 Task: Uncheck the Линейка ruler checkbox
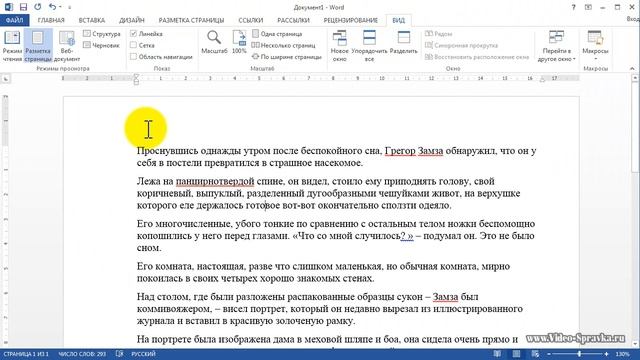[133, 34]
